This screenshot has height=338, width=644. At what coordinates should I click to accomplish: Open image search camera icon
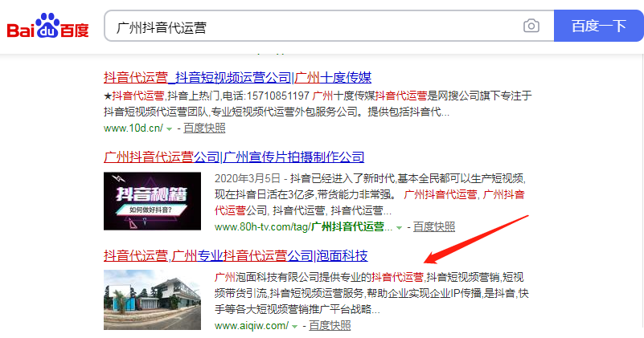pos(531,26)
